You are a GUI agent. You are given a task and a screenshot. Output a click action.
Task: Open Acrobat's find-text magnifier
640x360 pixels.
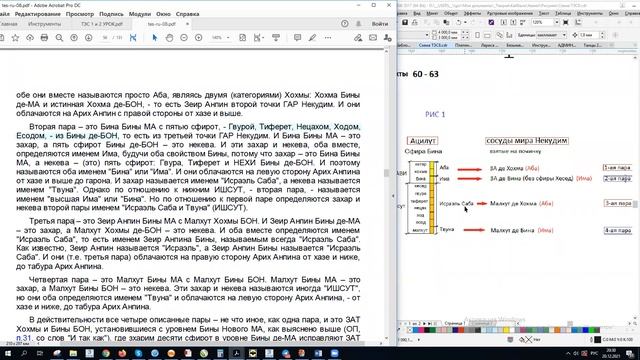coord(59,38)
